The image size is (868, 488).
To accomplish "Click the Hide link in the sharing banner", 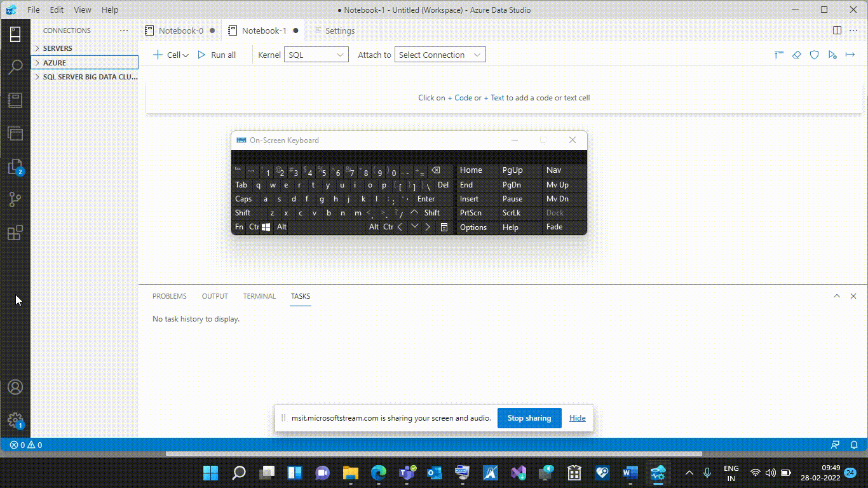I will [x=577, y=418].
